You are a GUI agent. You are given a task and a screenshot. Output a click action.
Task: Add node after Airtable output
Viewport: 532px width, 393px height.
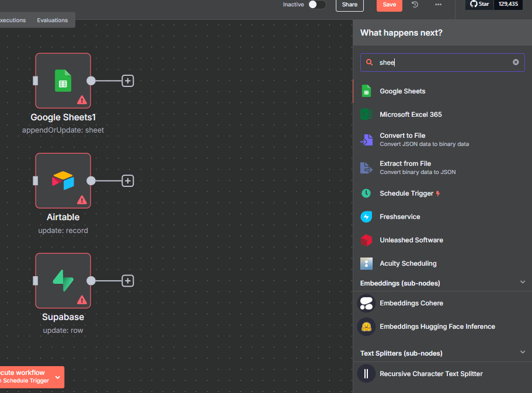(x=127, y=180)
